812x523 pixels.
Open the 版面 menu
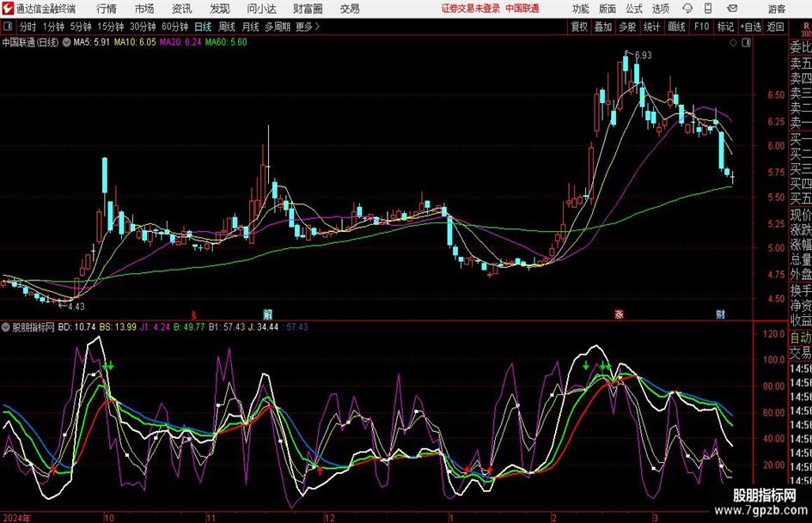(x=607, y=9)
